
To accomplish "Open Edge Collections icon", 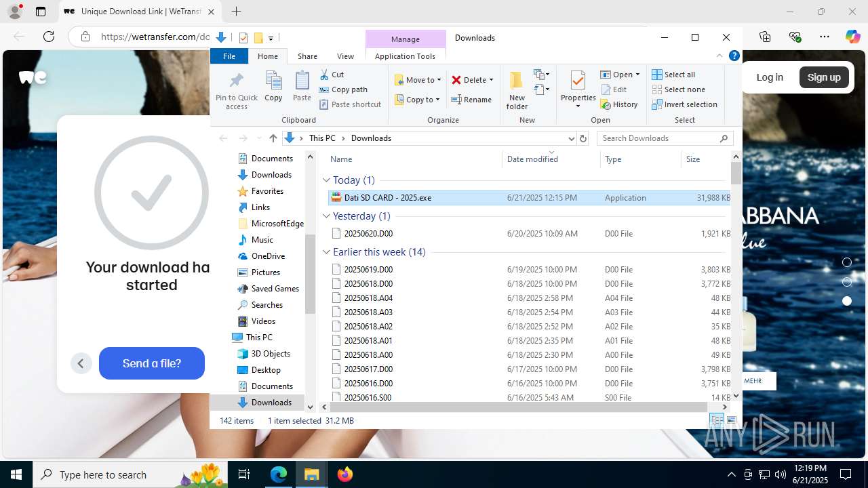I will [x=765, y=37].
